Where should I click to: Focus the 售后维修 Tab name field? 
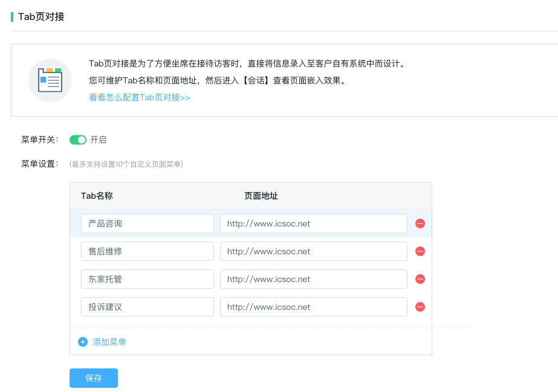point(148,251)
